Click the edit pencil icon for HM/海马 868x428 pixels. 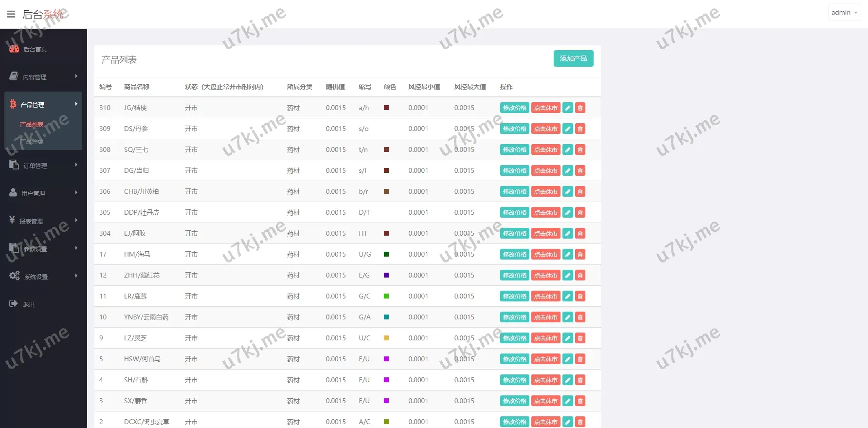567,254
